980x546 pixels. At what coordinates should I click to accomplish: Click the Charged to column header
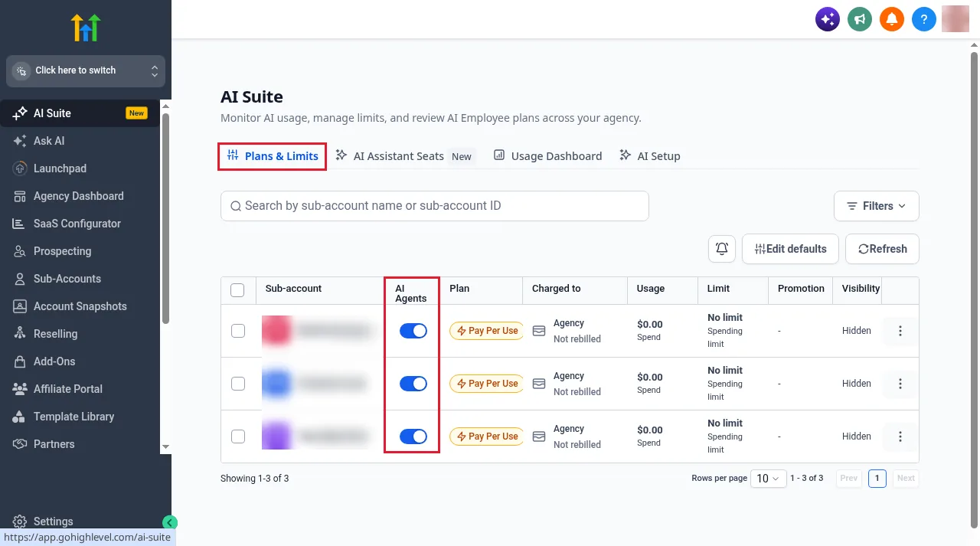[556, 289]
